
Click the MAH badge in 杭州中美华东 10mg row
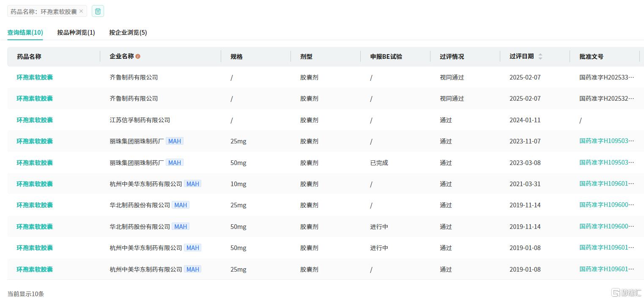[193, 184]
